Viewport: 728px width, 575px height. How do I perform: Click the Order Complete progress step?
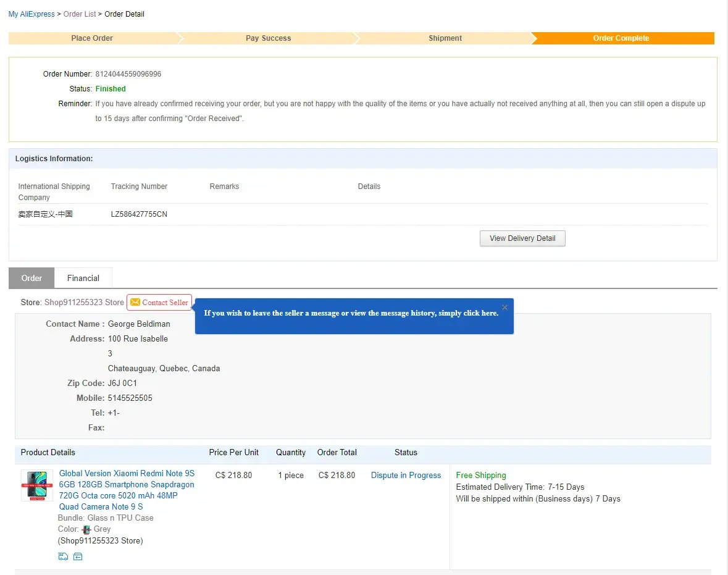621,38
